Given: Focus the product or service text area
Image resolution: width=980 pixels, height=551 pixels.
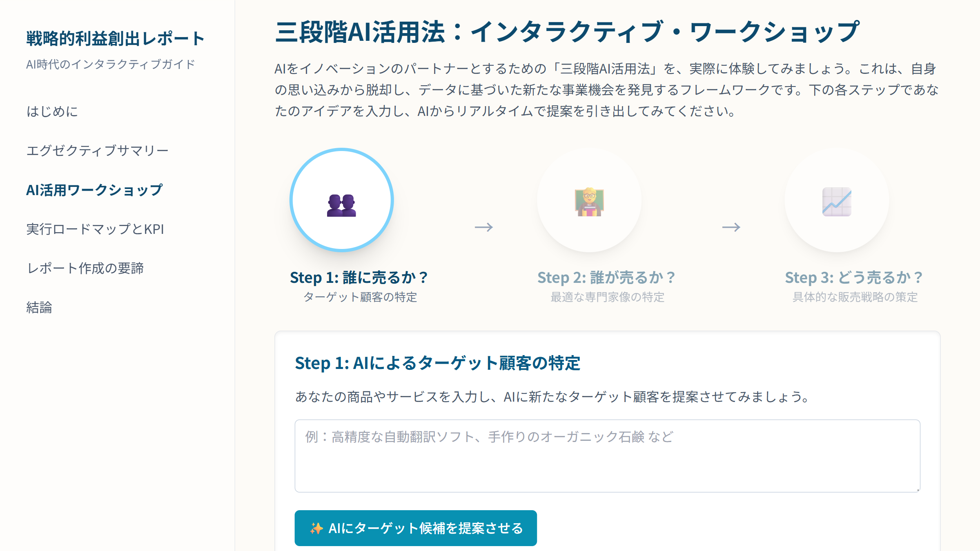Looking at the screenshot, I should [608, 456].
